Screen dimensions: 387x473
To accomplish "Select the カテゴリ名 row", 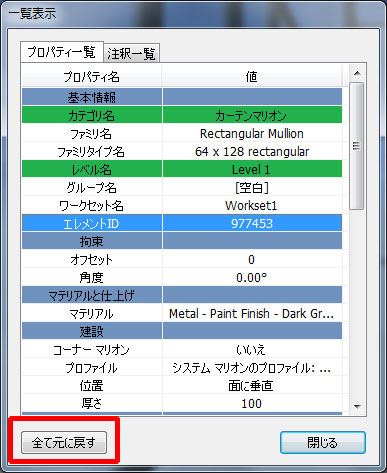I will tap(182, 115).
